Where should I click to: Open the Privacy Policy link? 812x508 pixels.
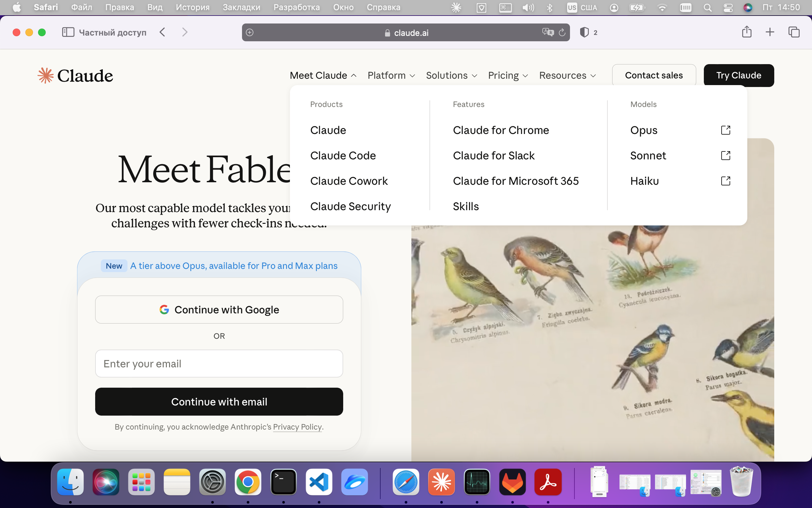297,427
